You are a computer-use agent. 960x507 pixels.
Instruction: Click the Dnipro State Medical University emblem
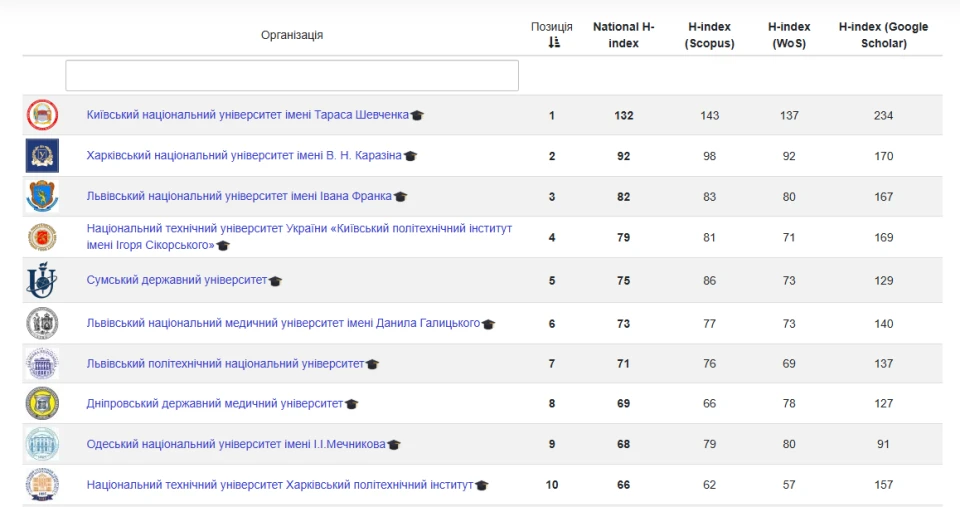(x=42, y=404)
